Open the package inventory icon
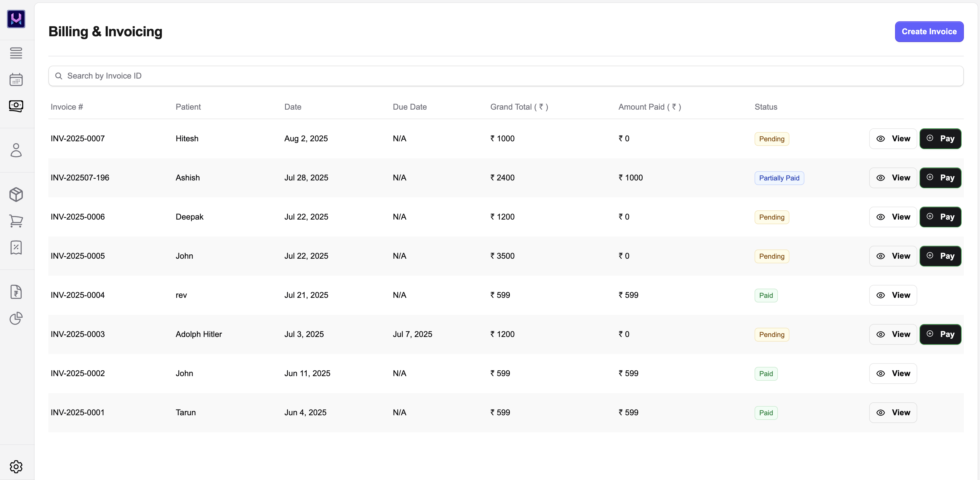 tap(16, 194)
